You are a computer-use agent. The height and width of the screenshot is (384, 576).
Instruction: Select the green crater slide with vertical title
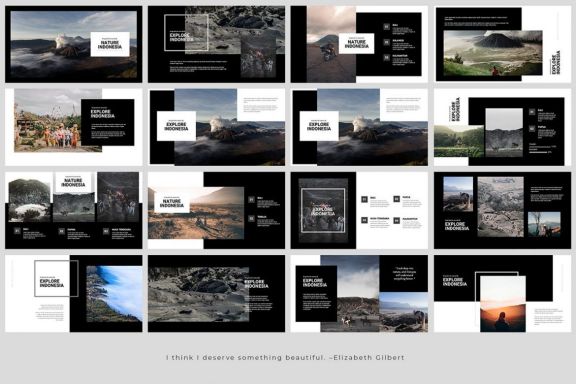[502, 44]
